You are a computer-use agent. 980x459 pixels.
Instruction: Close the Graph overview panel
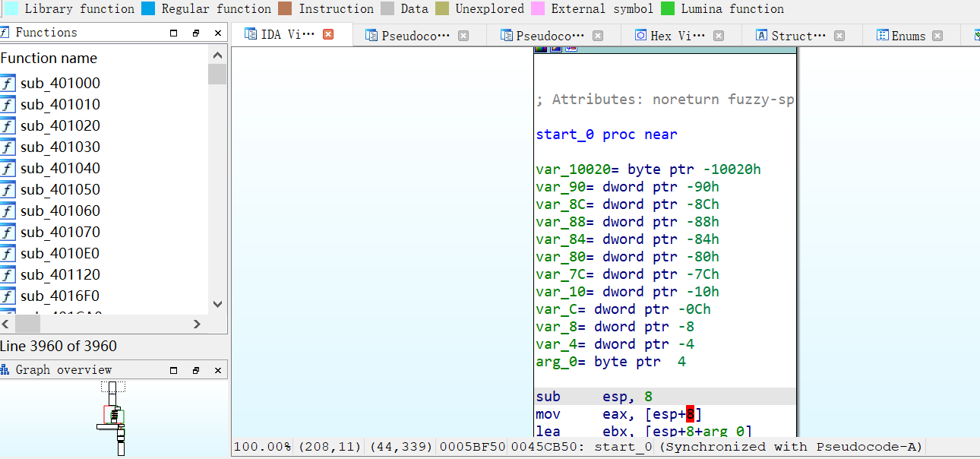[x=218, y=370]
